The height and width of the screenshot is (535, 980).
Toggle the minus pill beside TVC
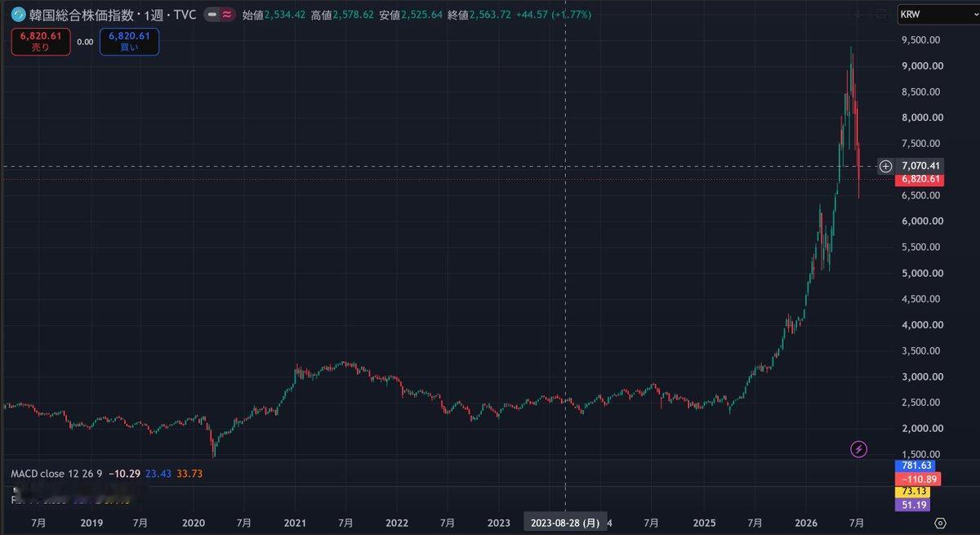pyautogui.click(x=212, y=15)
